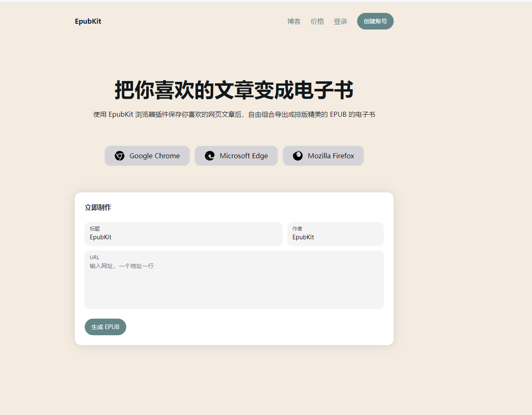The image size is (532, 415).
Task: Click the small 标题 field label
Action: click(95, 228)
